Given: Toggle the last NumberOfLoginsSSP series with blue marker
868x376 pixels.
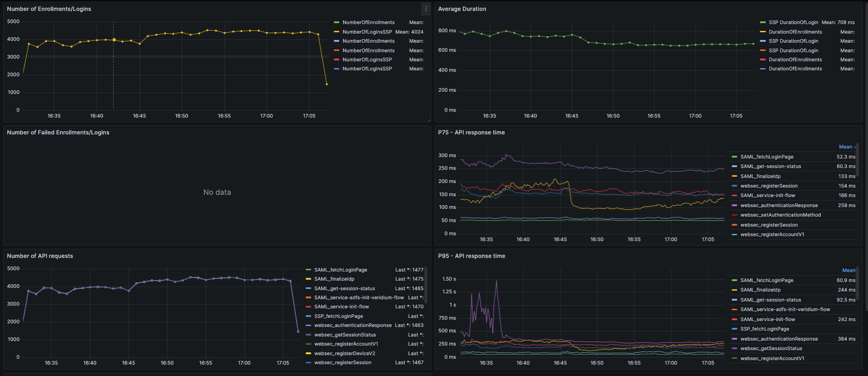Looking at the screenshot, I should click(x=367, y=69).
